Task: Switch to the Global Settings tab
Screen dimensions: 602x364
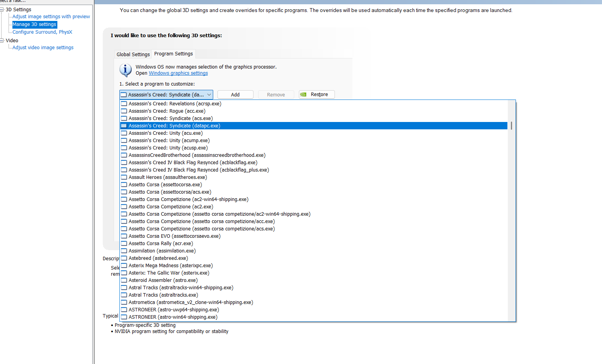Action: tap(133, 55)
